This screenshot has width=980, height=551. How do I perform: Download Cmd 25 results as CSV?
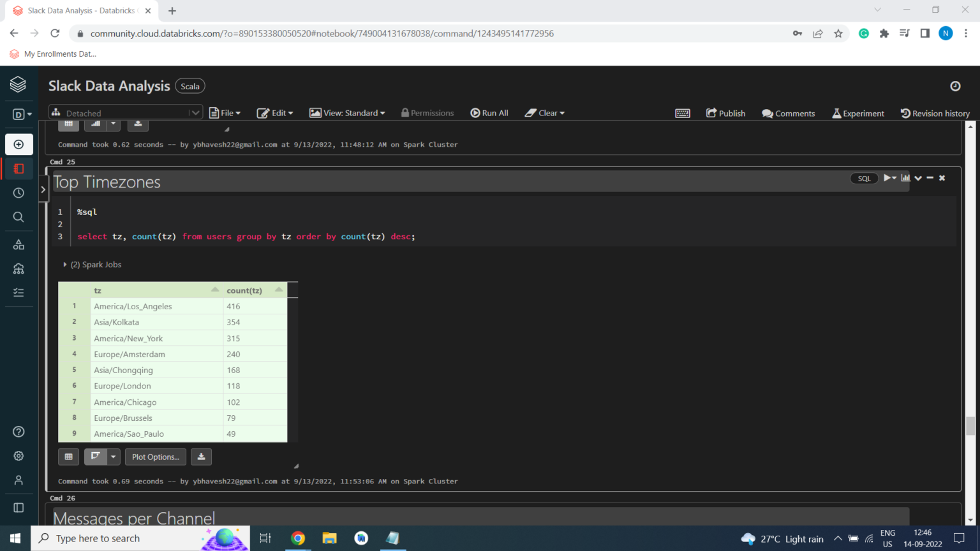[x=201, y=457]
